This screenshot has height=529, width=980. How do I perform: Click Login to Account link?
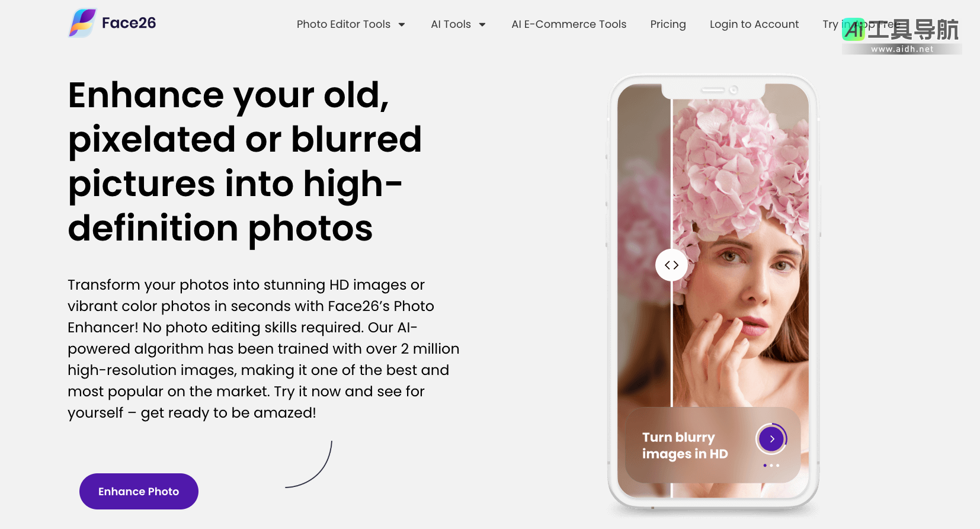tap(754, 24)
